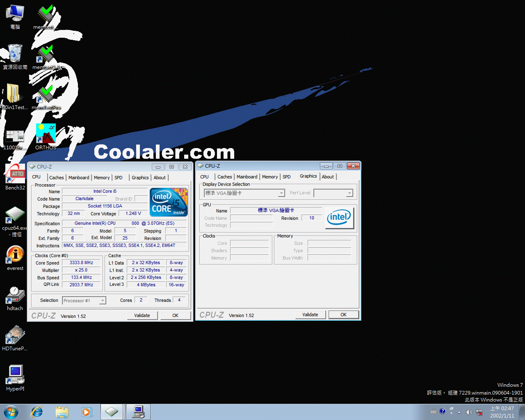Click OK in left CPU-Z window
Screen dimensions: 525x420
pos(176,315)
